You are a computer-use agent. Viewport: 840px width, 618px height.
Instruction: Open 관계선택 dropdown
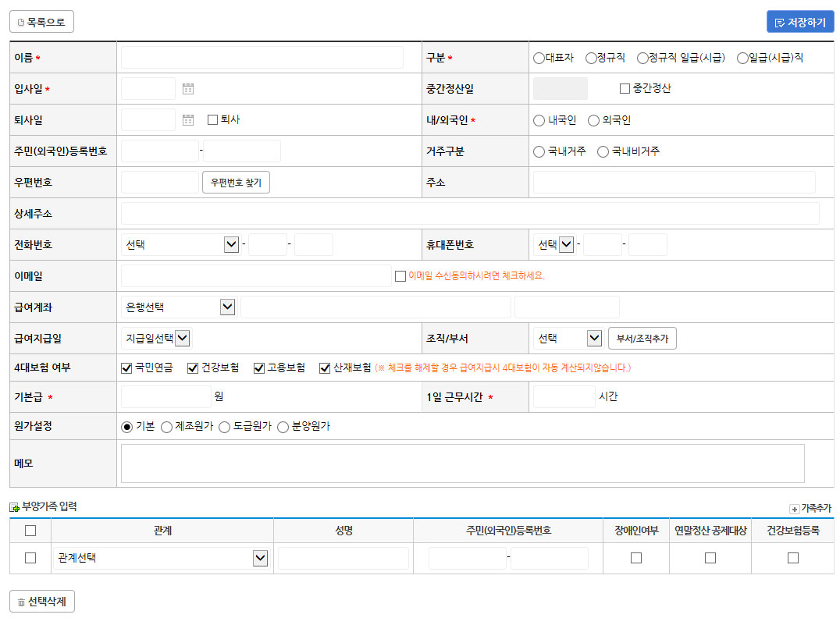[162, 558]
